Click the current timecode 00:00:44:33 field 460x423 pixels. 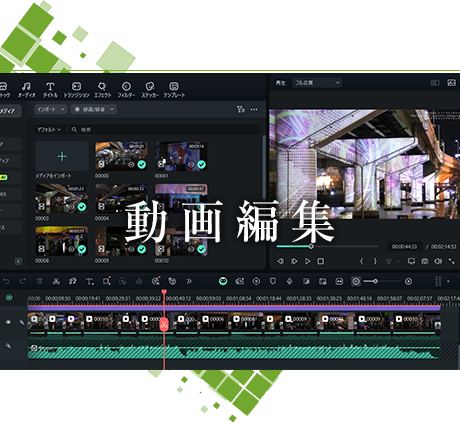click(404, 247)
